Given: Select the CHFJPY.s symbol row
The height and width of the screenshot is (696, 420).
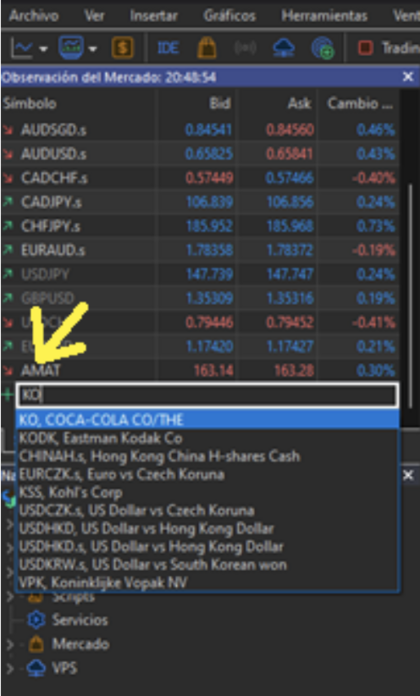Looking at the screenshot, I should (200, 226).
